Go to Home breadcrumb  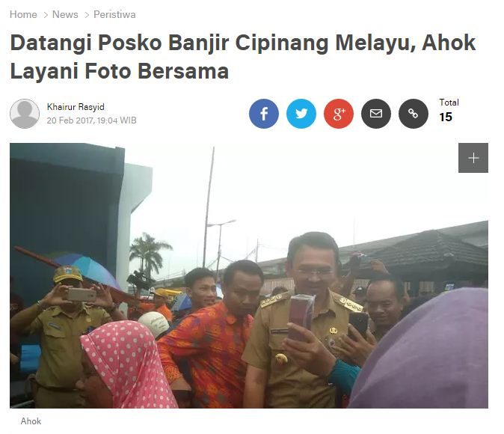click(x=23, y=14)
